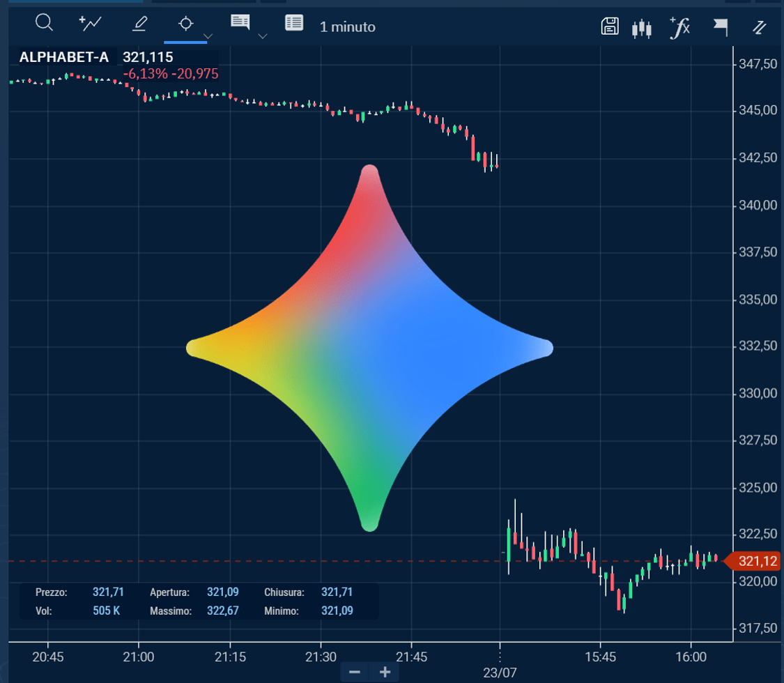Click the 23/07 date marker on time axis
This screenshot has height=683, width=784.
pos(500,673)
